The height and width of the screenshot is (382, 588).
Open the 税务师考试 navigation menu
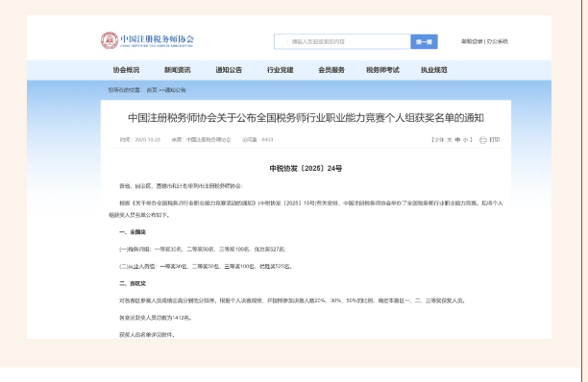click(x=382, y=70)
